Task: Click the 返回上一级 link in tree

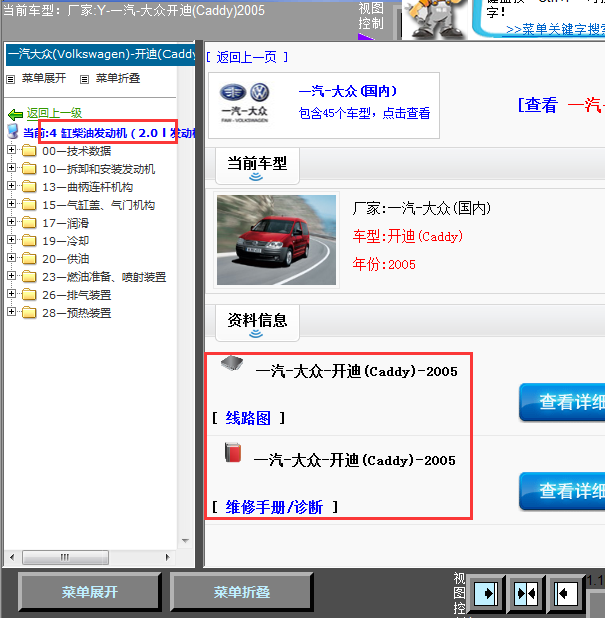Action: point(54,113)
